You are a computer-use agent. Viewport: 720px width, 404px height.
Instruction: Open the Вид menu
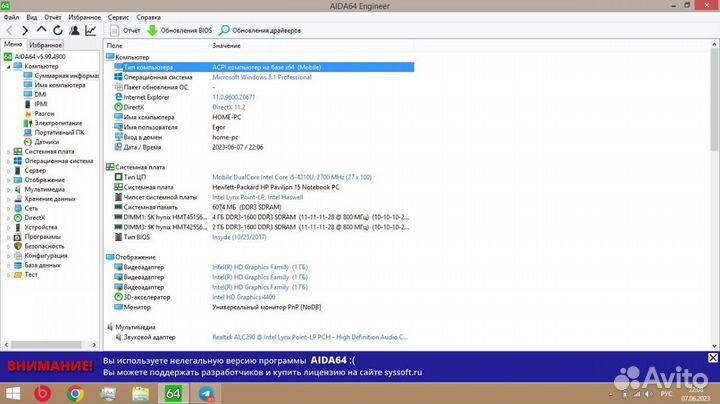pos(32,17)
